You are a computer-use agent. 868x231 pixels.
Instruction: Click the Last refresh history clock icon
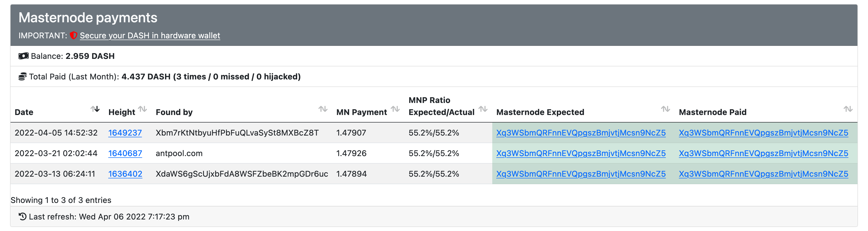coord(23,216)
